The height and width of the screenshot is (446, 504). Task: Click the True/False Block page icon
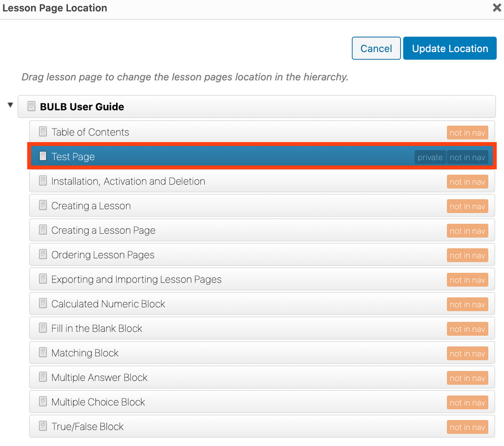point(43,426)
